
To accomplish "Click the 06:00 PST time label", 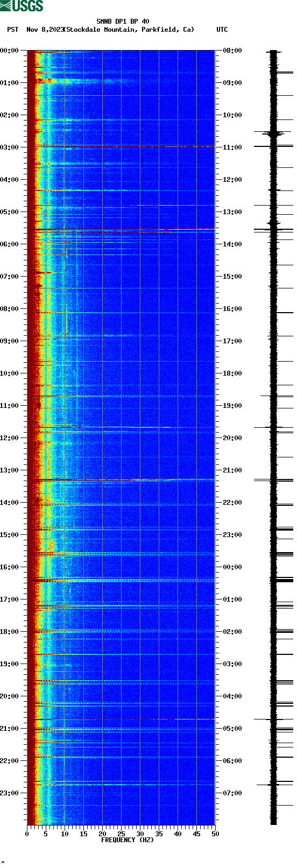I will coord(10,244).
